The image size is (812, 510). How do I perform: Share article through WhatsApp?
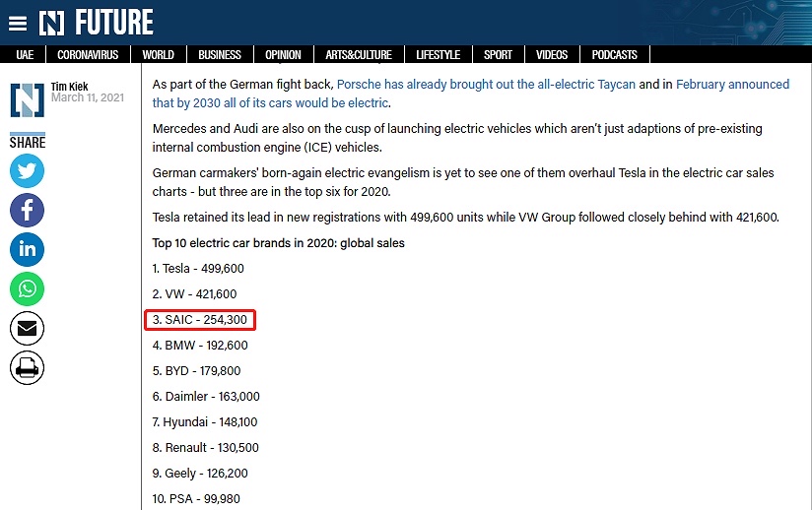(x=27, y=288)
